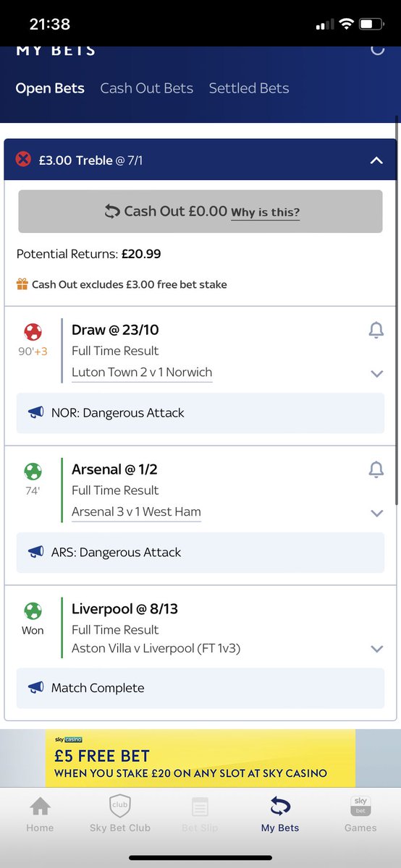Tap the red football icon for Luton match
Image resolution: width=401 pixels, height=868 pixels.
tap(33, 332)
